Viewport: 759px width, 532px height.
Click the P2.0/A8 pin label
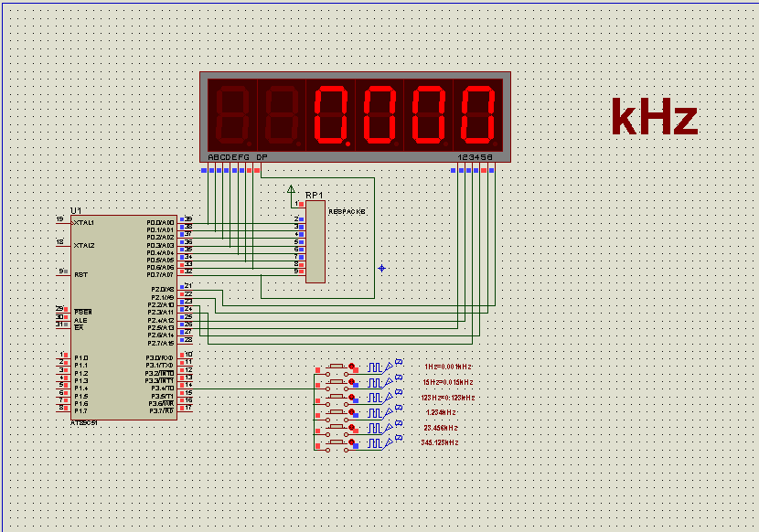(x=162, y=290)
